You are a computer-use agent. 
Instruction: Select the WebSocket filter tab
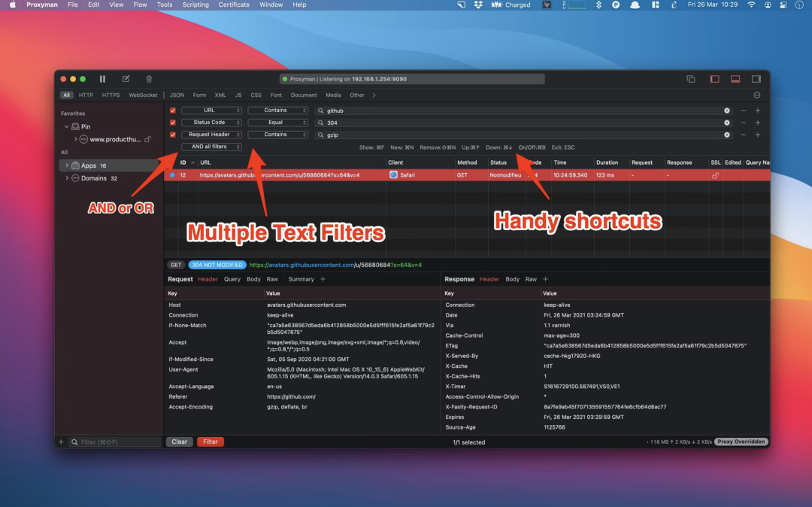(x=143, y=96)
